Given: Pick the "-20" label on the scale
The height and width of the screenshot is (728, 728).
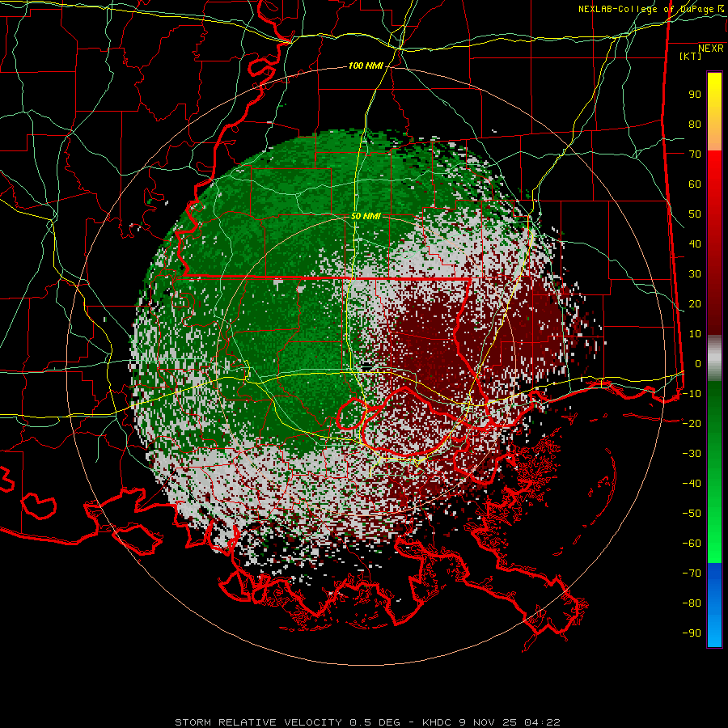Looking at the screenshot, I should 692,424.
